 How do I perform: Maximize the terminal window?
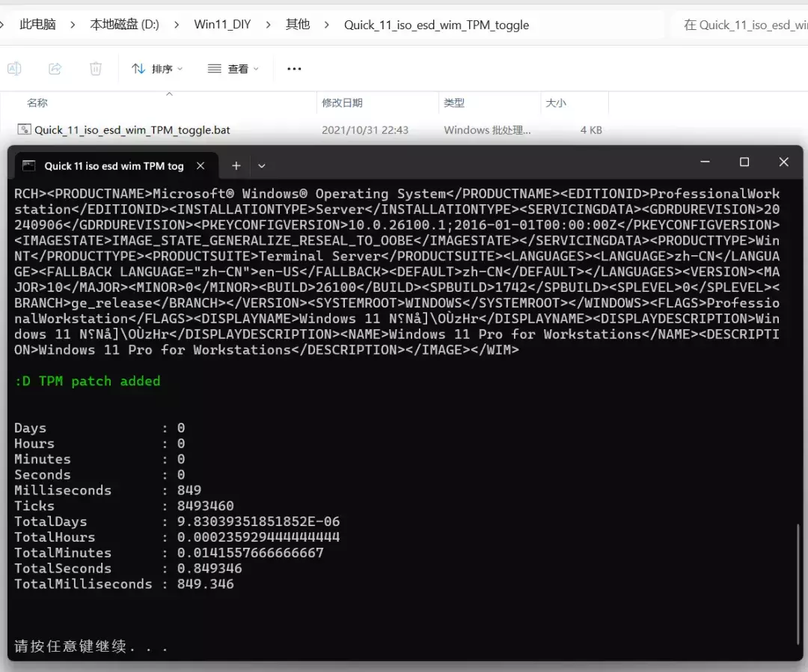point(744,162)
